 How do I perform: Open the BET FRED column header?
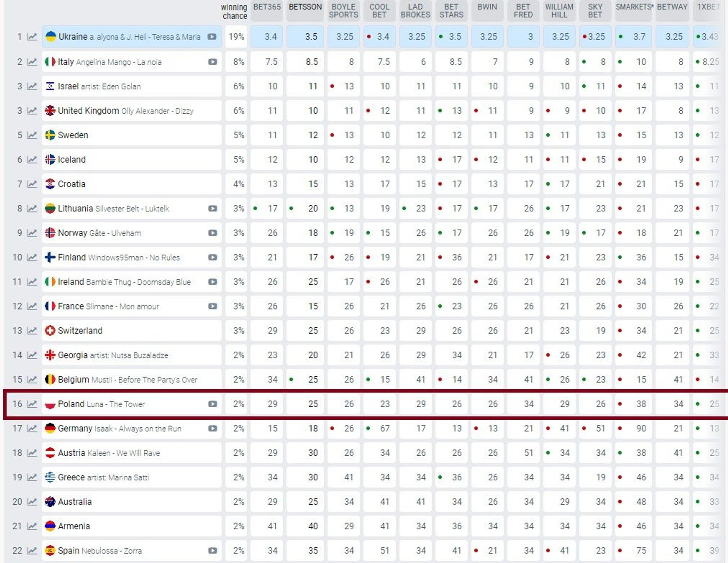click(523, 11)
